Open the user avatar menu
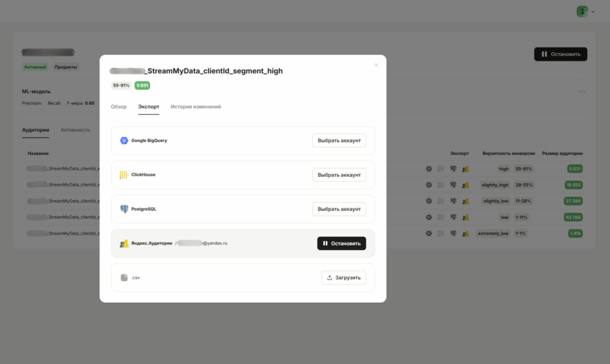This screenshot has width=610, height=364. (x=586, y=11)
